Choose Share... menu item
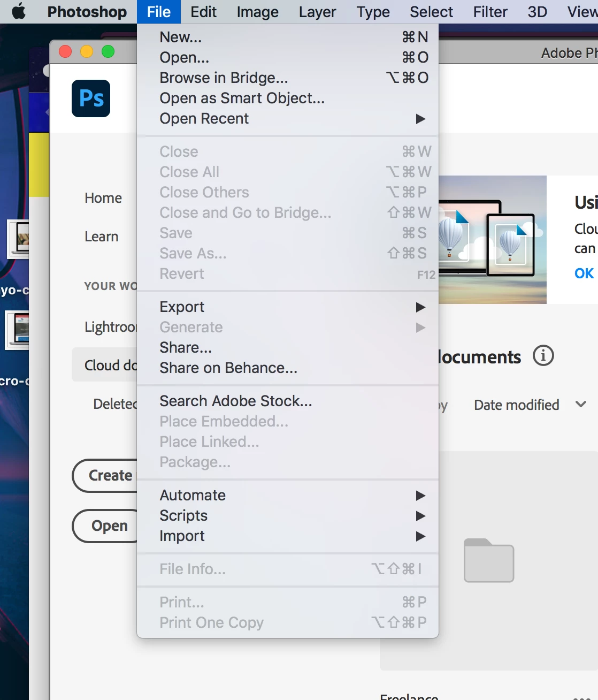This screenshot has width=598, height=700. [288, 347]
